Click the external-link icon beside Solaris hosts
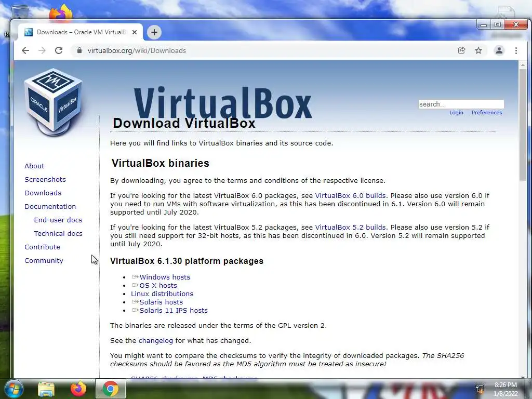The height and width of the screenshot is (399, 532). point(135,302)
